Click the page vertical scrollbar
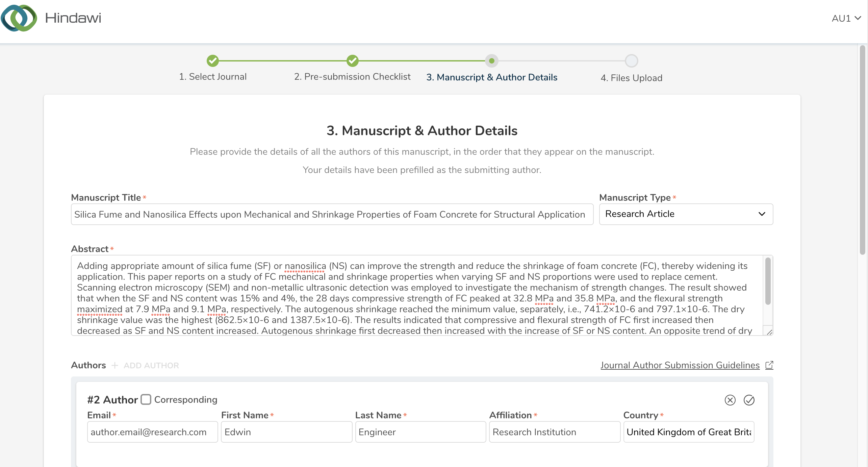Viewport: 868px width, 467px height. click(863, 150)
